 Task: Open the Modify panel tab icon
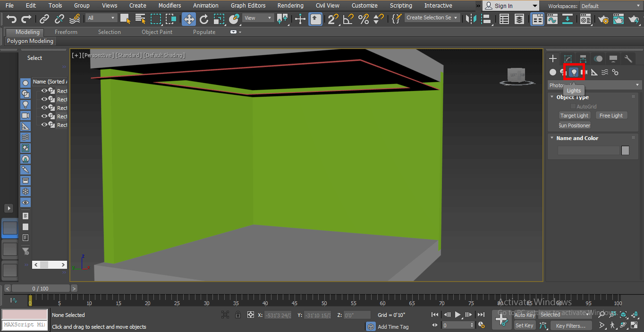568,59
